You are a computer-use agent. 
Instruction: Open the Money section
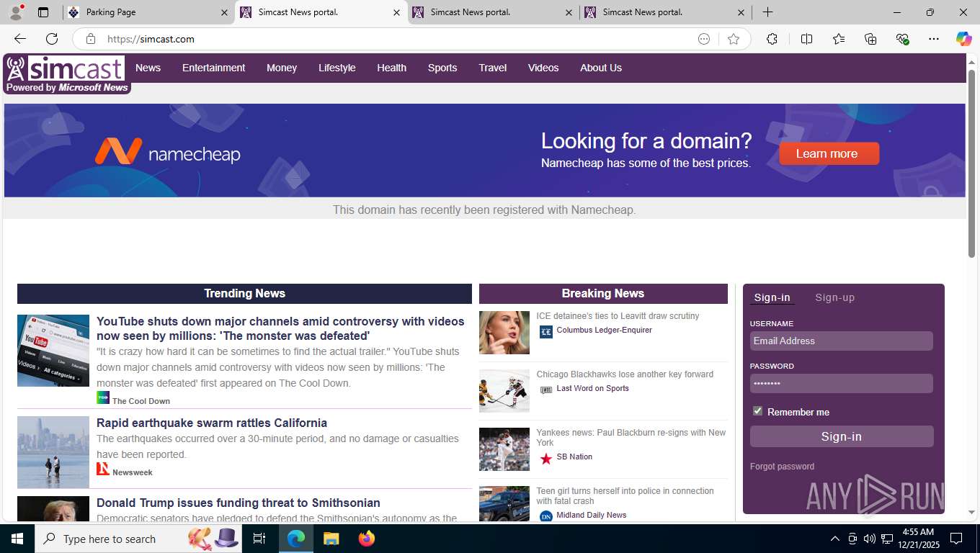click(282, 68)
